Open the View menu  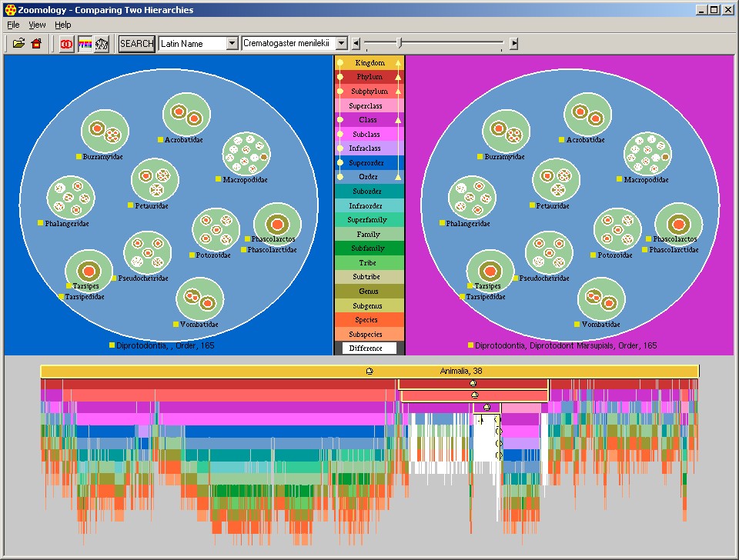37,25
